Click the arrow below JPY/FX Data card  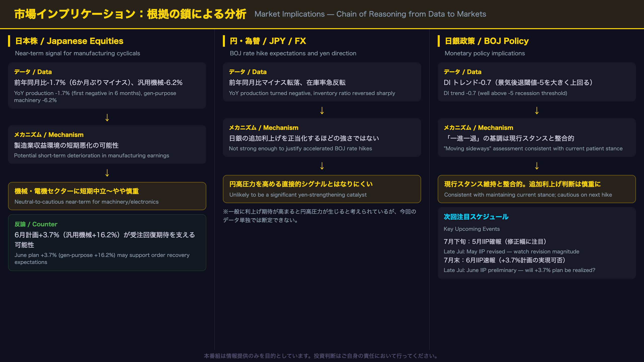coord(322,110)
